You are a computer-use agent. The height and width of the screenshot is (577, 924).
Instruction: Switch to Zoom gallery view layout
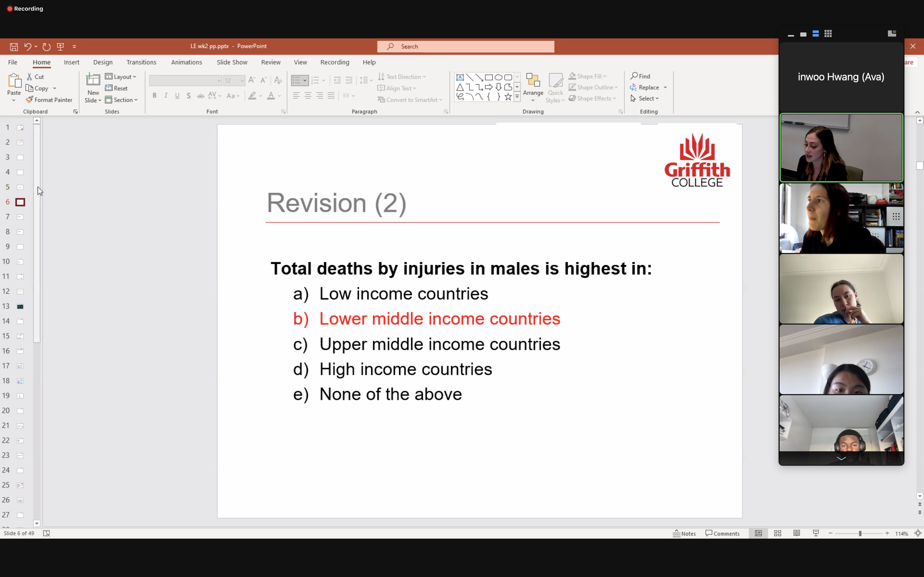828,34
